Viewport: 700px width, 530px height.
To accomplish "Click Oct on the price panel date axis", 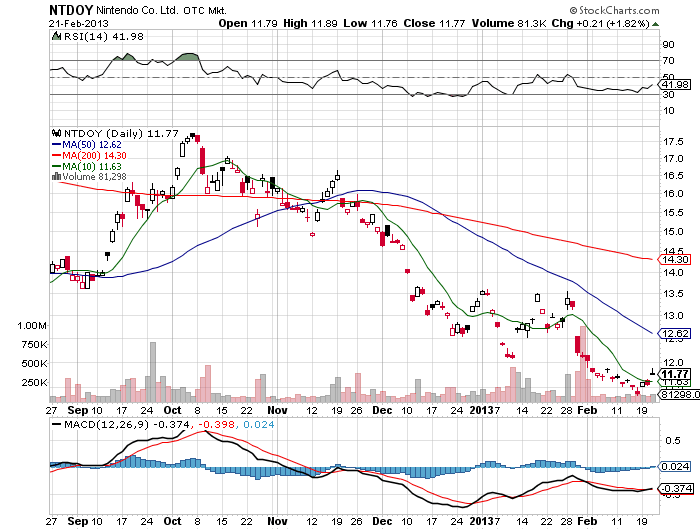I will click(x=172, y=410).
